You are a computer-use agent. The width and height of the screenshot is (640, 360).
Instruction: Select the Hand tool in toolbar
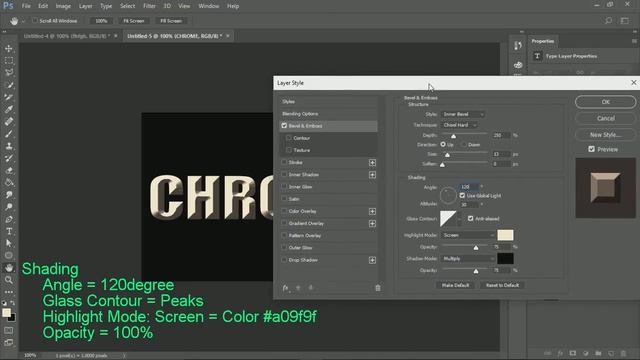(x=9, y=268)
